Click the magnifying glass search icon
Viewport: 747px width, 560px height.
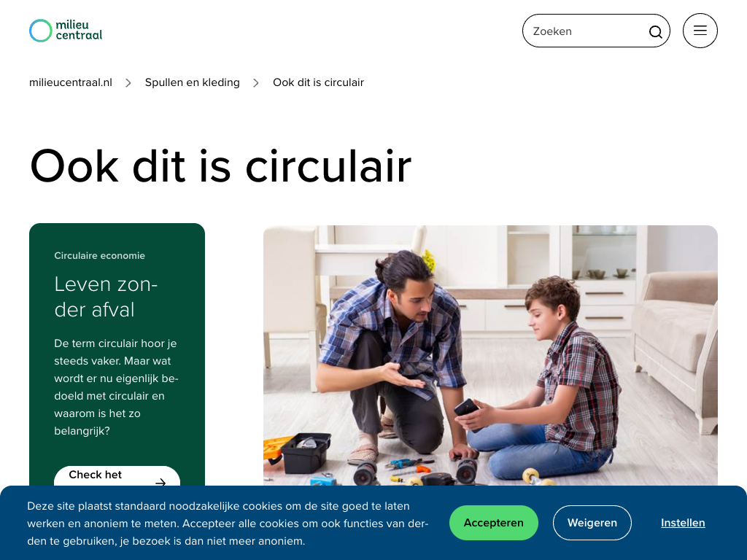point(656,31)
